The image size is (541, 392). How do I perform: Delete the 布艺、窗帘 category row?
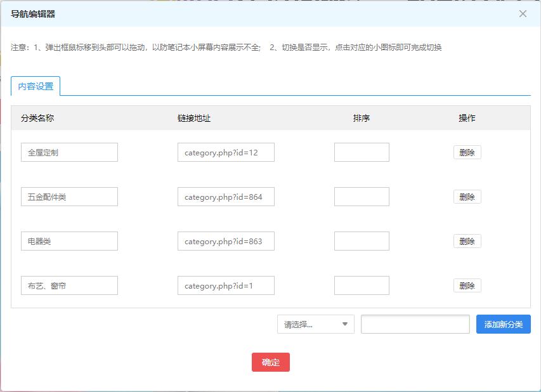pos(467,285)
